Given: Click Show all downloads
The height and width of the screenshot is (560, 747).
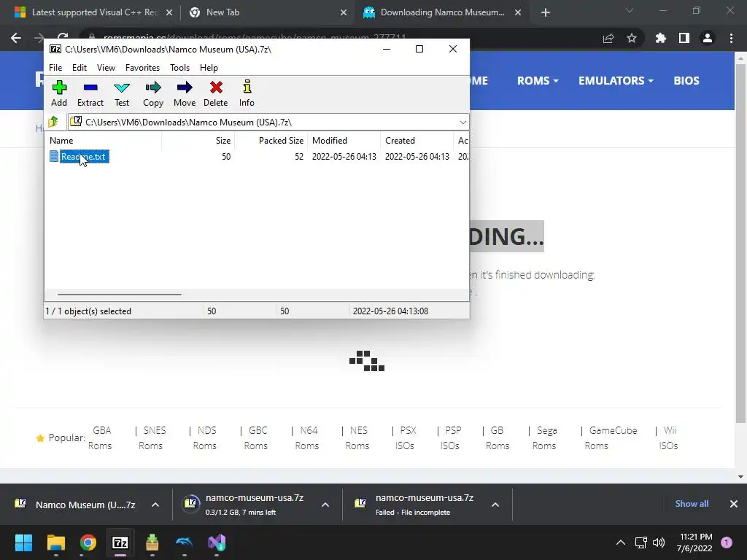Looking at the screenshot, I should (x=692, y=504).
